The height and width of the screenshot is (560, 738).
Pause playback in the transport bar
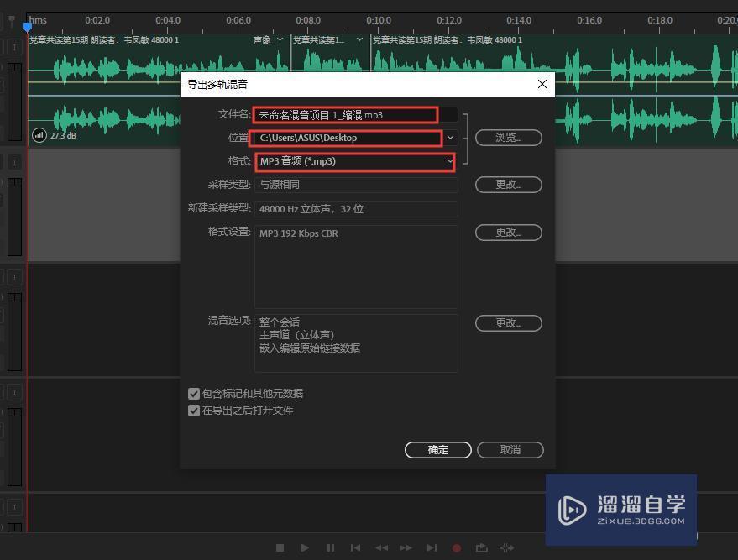pyautogui.click(x=331, y=547)
